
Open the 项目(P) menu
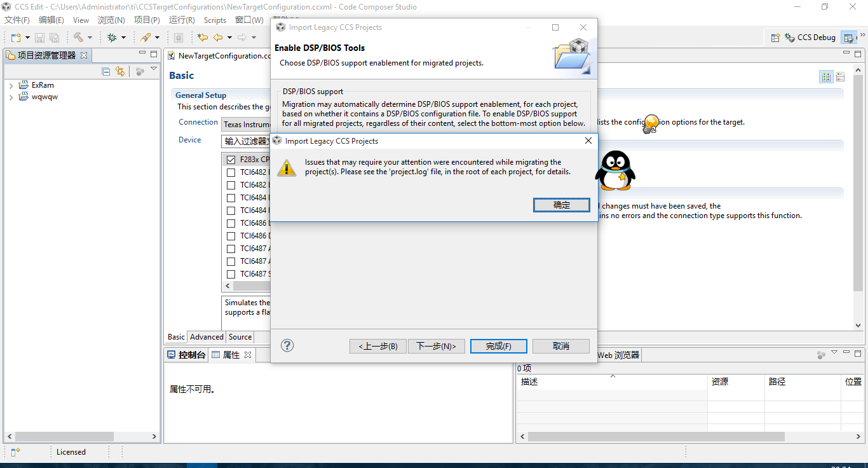pyautogui.click(x=147, y=20)
